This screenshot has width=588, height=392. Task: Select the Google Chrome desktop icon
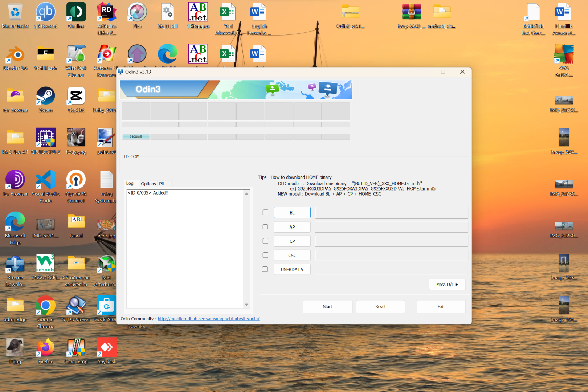point(46,312)
